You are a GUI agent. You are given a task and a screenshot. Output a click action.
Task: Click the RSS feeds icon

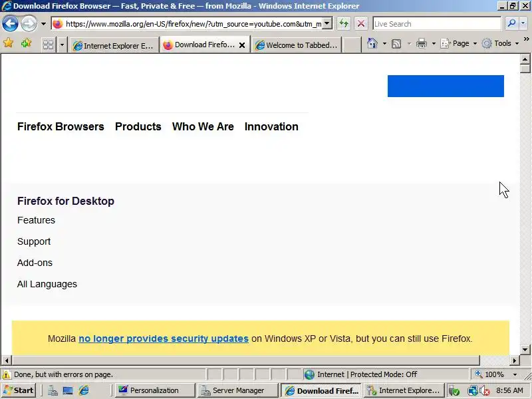pos(396,43)
